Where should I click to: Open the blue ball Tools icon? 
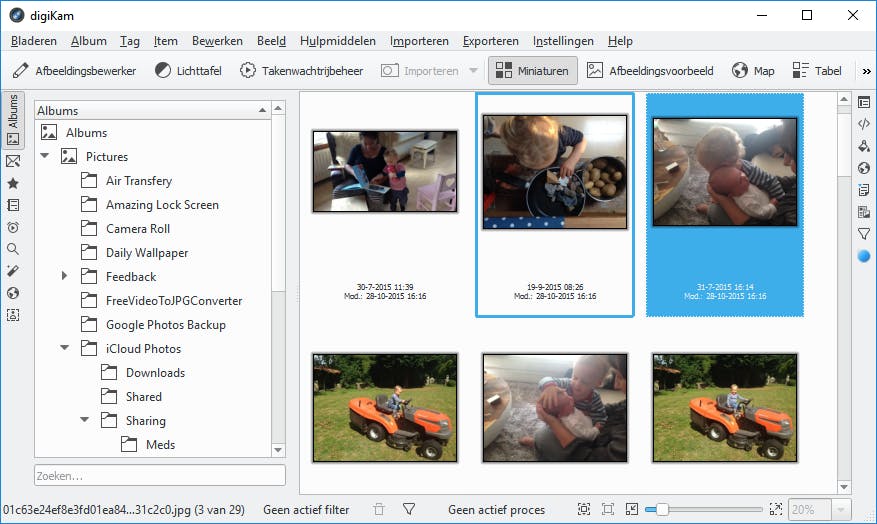pos(864,256)
